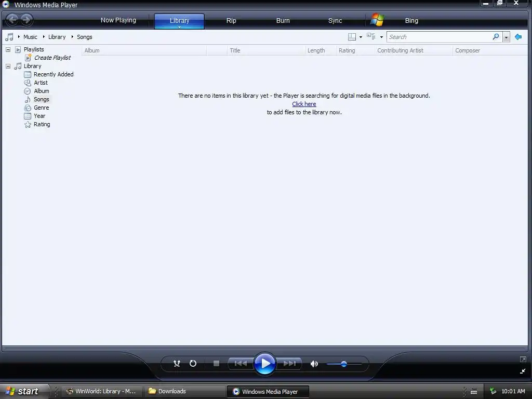The height and width of the screenshot is (399, 532).
Task: Select Songs in the breadcrumb path
Action: tap(85, 37)
